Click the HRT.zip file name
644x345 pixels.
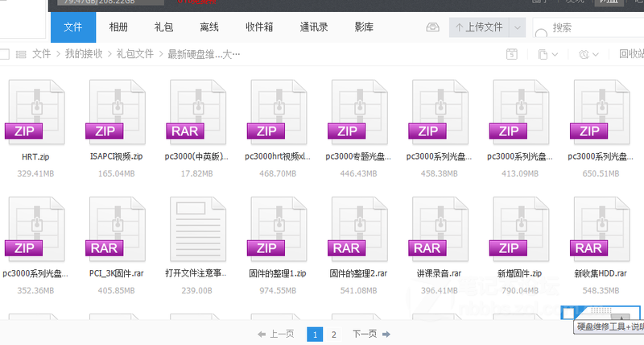tap(35, 156)
